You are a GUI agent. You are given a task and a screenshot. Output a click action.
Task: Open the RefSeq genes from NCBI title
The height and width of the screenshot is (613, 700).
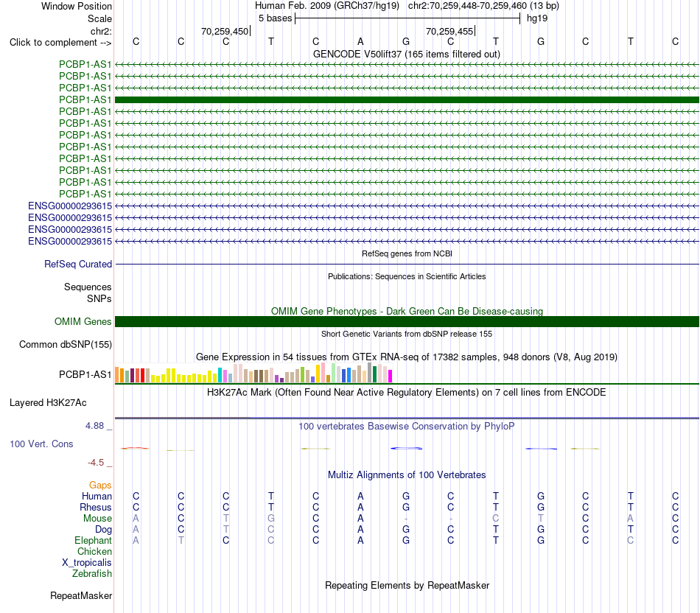[407, 253]
